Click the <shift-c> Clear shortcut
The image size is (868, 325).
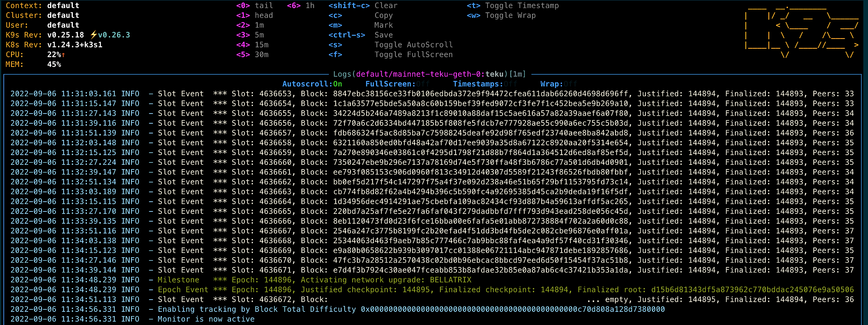[x=363, y=6]
